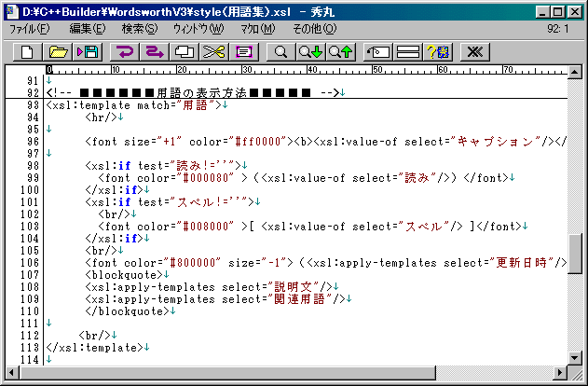Click the double X icon at toolbar end
The width and height of the screenshot is (588, 386).
click(x=474, y=51)
